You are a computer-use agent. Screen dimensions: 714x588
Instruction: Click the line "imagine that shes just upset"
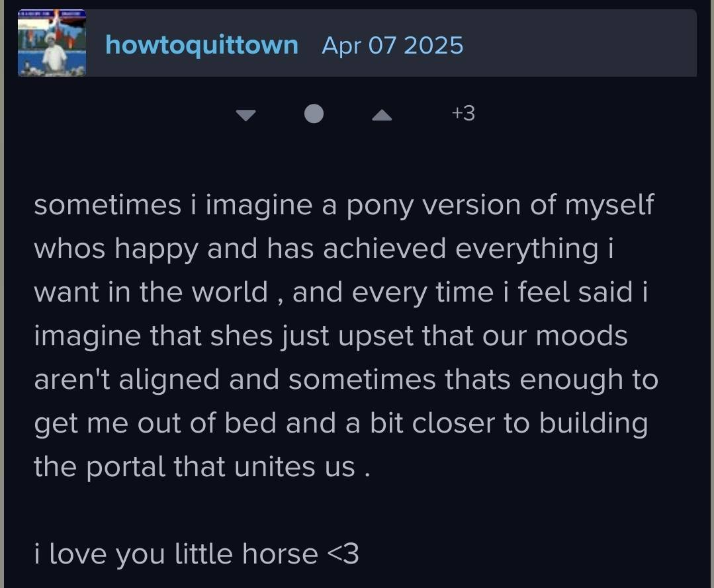pos(330,336)
